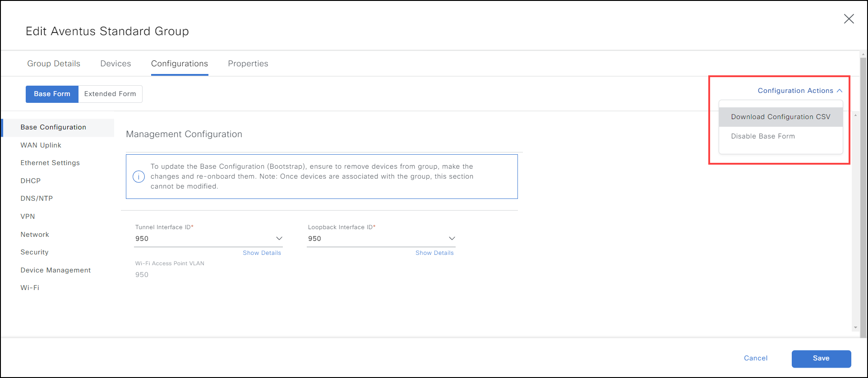Switch to Base Form view
This screenshot has width=868, height=378.
point(52,94)
